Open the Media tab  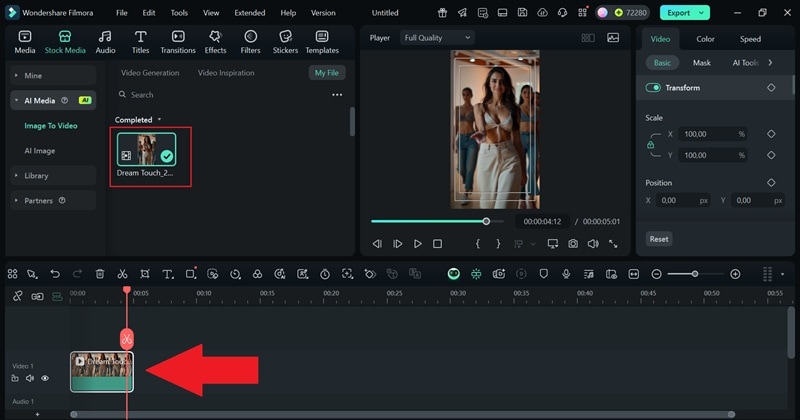tap(24, 42)
